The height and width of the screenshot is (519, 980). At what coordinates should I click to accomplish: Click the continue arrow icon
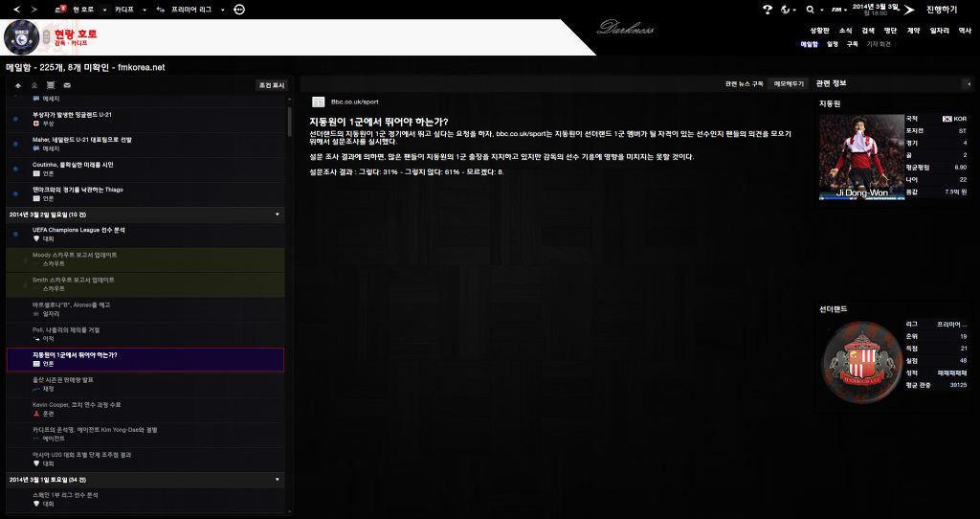909,10
